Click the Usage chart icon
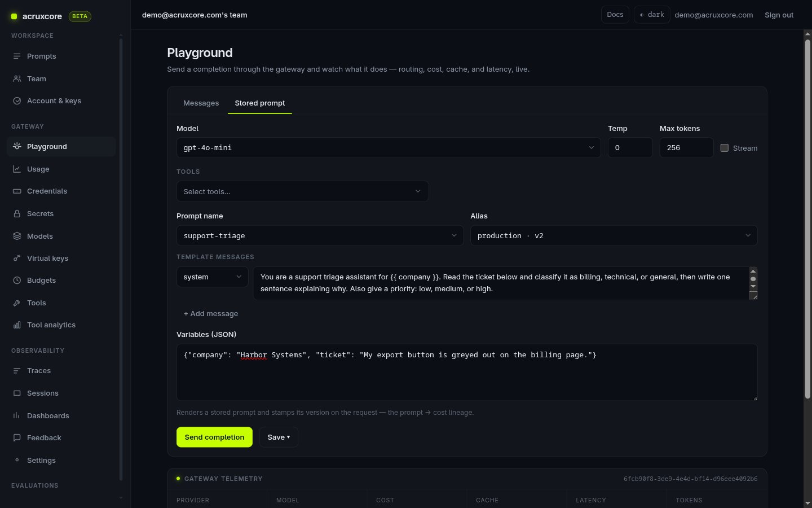 click(17, 169)
